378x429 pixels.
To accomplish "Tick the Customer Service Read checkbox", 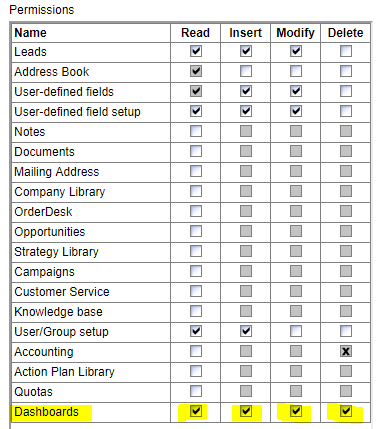I will pyautogui.click(x=196, y=291).
